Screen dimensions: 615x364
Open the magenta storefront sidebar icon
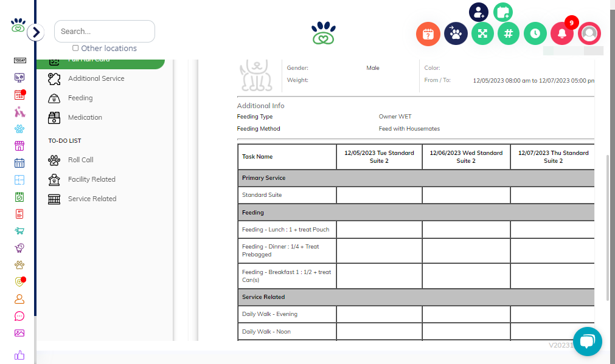pyautogui.click(x=19, y=146)
